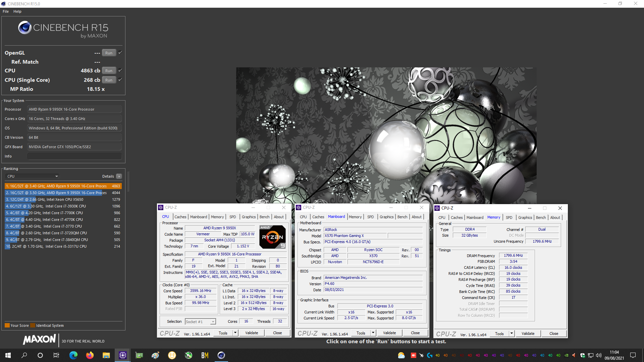
Task: Open the Windows Start menu
Action: pos(8,355)
